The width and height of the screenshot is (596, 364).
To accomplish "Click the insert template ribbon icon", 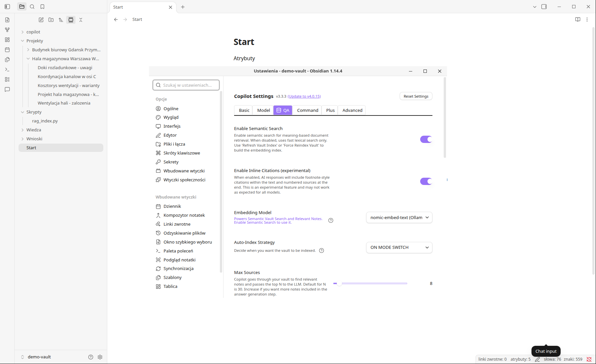I will click(7, 60).
